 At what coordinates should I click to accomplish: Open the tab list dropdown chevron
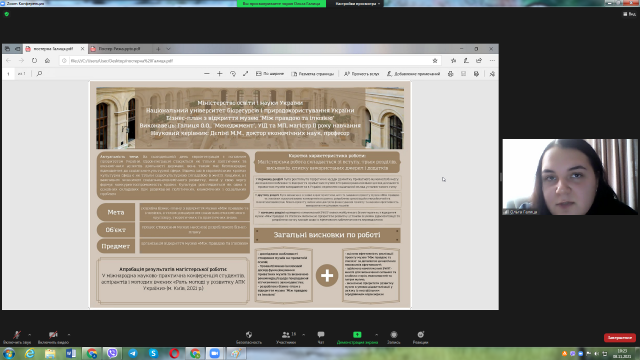pyautogui.click(x=169, y=49)
